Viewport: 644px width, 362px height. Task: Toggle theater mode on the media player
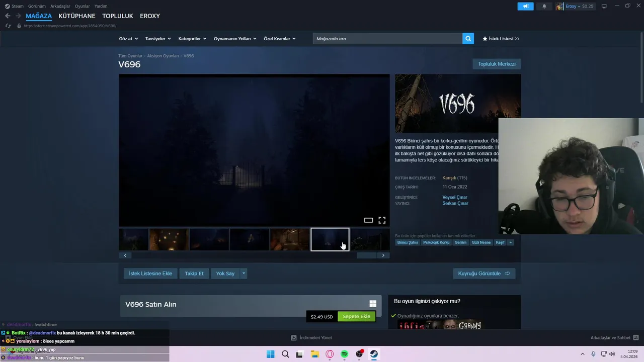pos(368,220)
